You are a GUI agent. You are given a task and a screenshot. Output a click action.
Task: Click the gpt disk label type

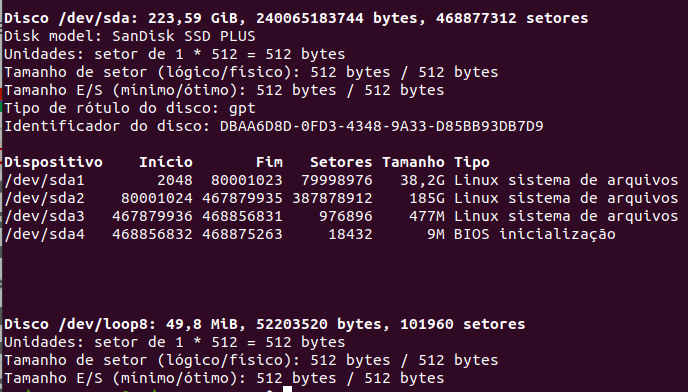[242, 109]
